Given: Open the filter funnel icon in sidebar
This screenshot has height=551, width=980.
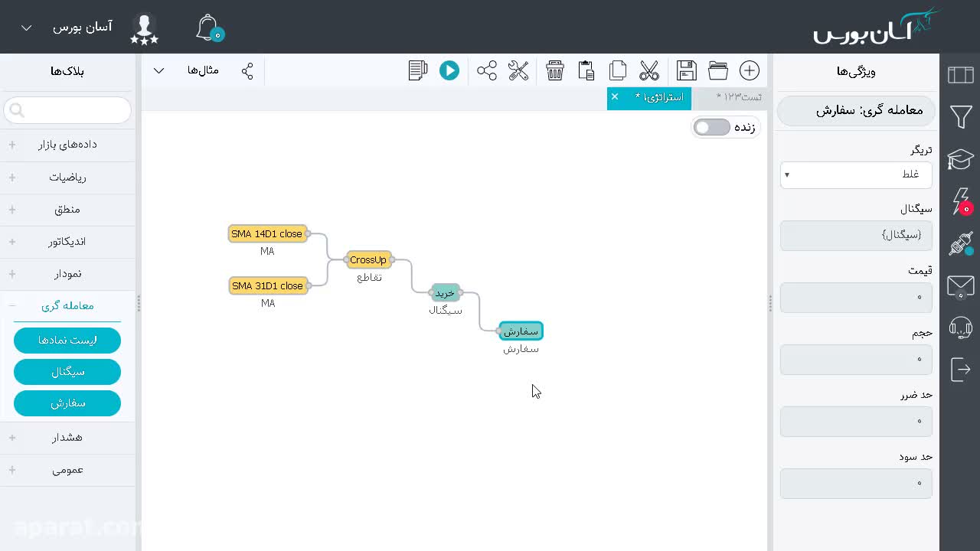Looking at the screenshot, I should 960,116.
